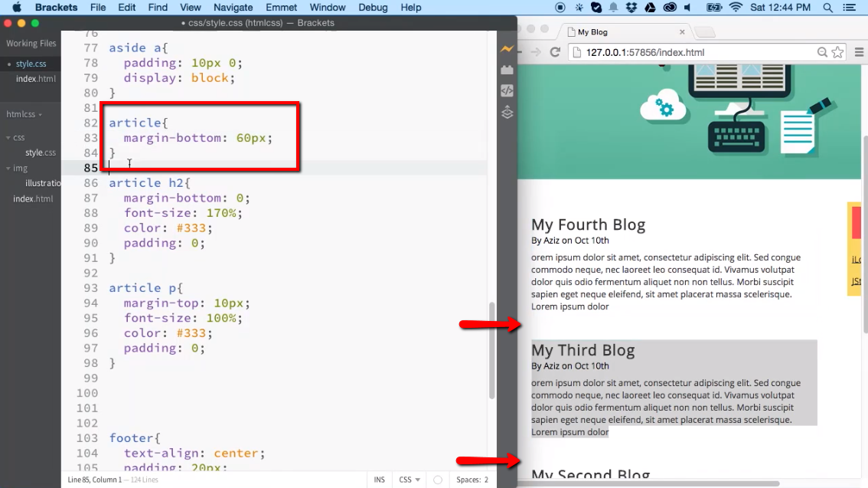This screenshot has height=488, width=868.
Task: Click the lint status circle in the status bar
Action: (437, 479)
